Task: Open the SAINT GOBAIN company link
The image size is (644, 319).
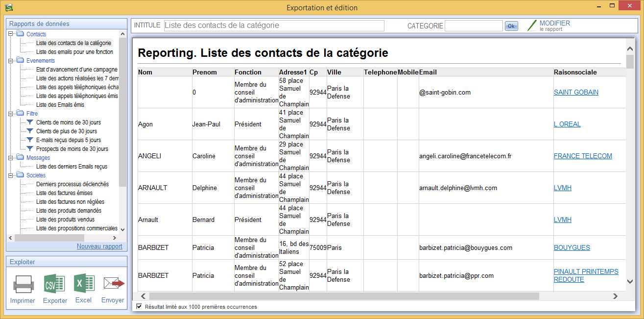Action: coord(576,92)
